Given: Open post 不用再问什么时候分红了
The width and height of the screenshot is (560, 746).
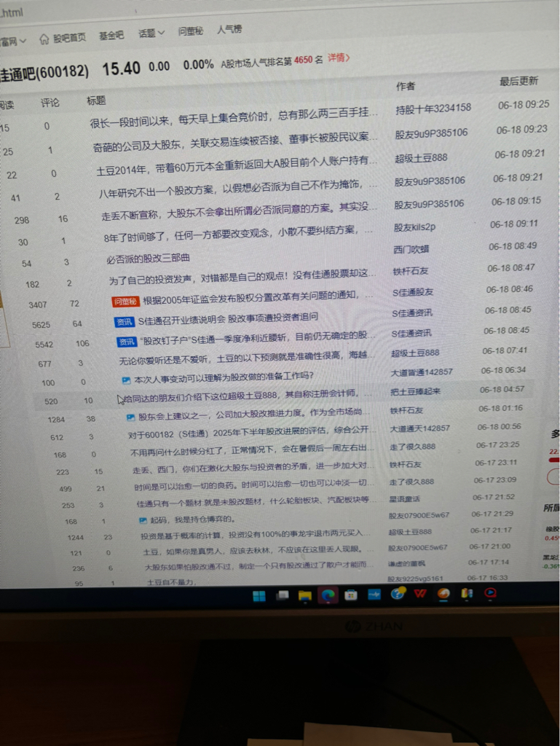Looking at the screenshot, I should (x=253, y=450).
